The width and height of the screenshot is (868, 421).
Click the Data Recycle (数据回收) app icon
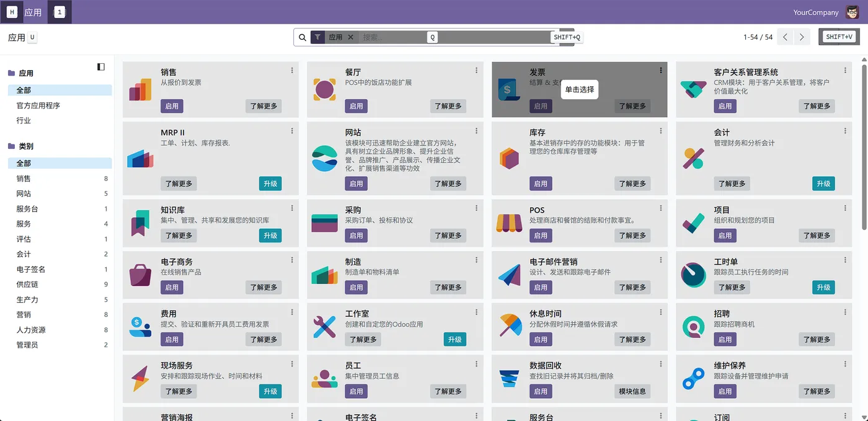pos(509,379)
